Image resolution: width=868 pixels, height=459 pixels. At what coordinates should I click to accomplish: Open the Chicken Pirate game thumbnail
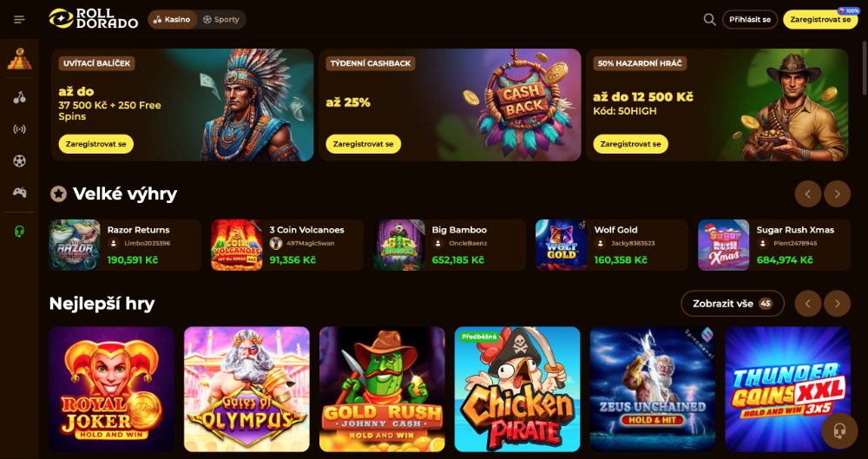coord(517,390)
